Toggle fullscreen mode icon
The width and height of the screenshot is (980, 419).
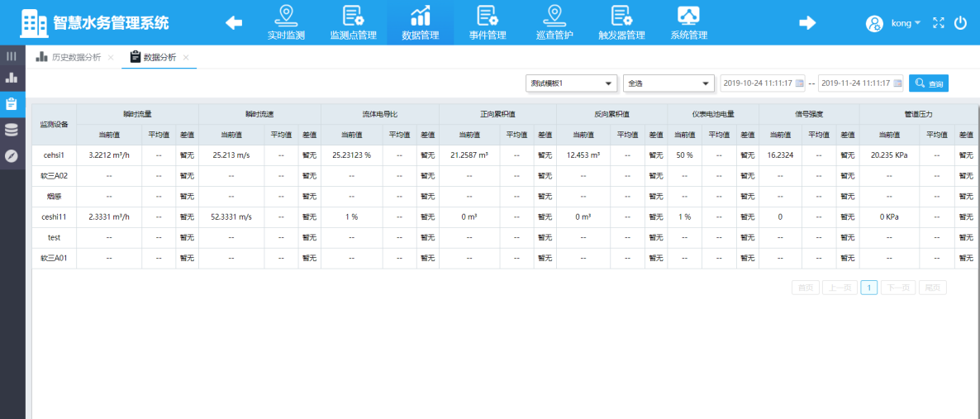(x=938, y=23)
